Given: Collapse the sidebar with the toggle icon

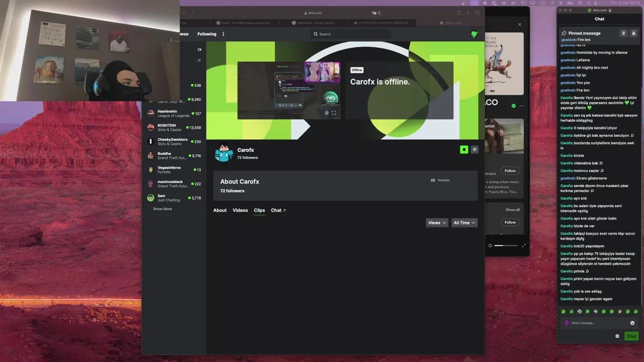Looking at the screenshot, I should coord(199,49).
